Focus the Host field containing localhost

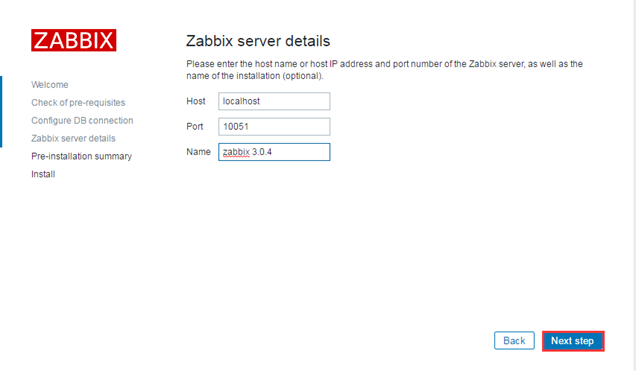[274, 101]
